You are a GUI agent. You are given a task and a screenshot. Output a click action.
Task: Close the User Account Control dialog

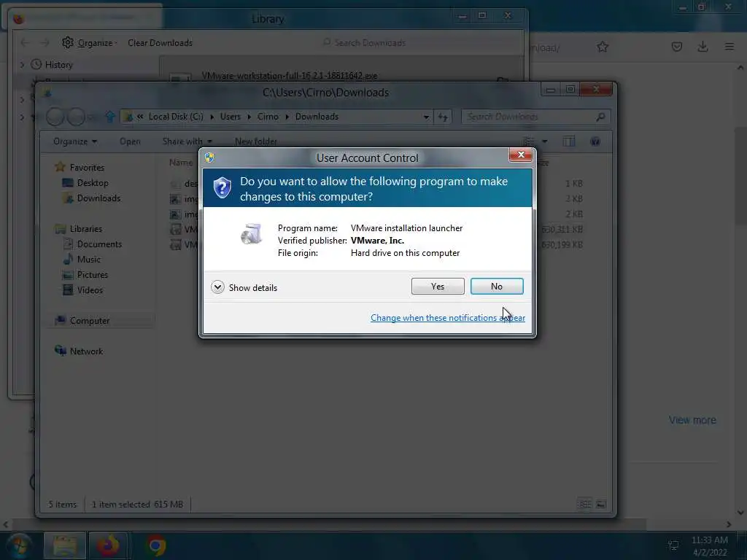(x=520, y=155)
